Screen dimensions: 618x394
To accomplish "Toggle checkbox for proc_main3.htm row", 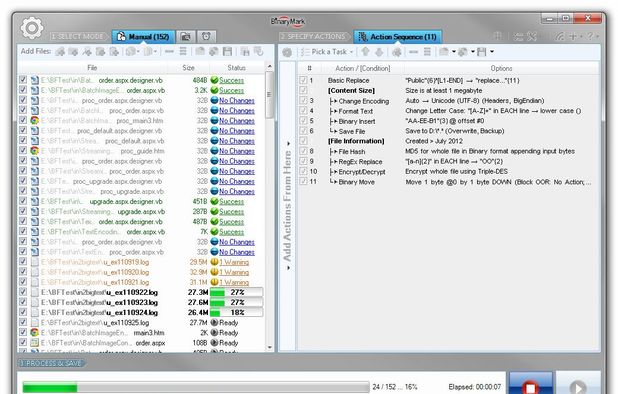I will (x=23, y=120).
